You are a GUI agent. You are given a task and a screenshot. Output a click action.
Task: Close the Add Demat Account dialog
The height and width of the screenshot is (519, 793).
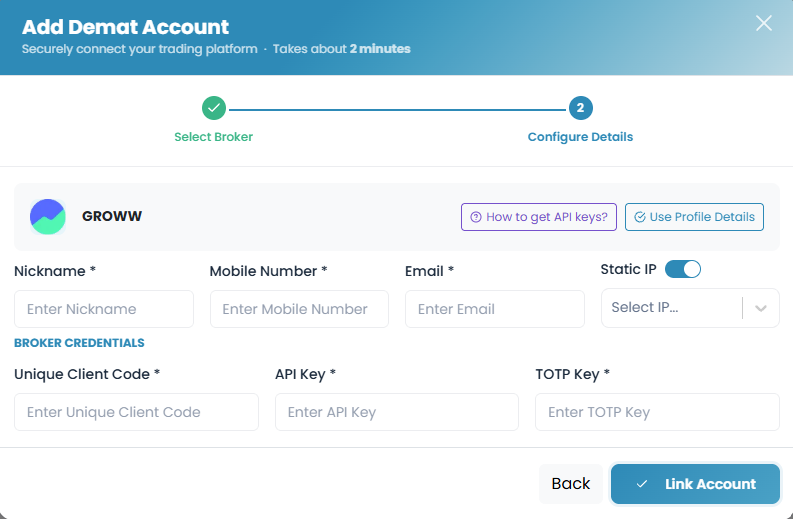764,23
